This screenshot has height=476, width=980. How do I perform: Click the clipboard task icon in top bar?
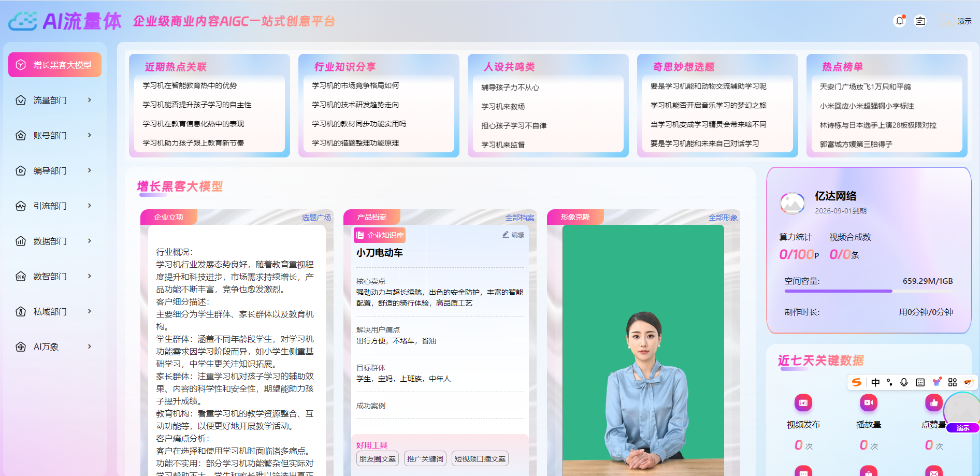(921, 21)
